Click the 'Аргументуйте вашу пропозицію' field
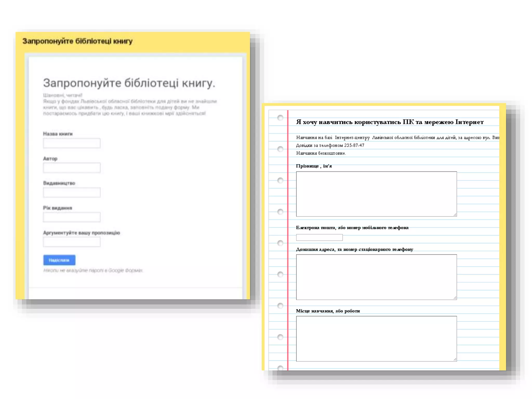This screenshot has width=532, height=399. click(x=72, y=242)
